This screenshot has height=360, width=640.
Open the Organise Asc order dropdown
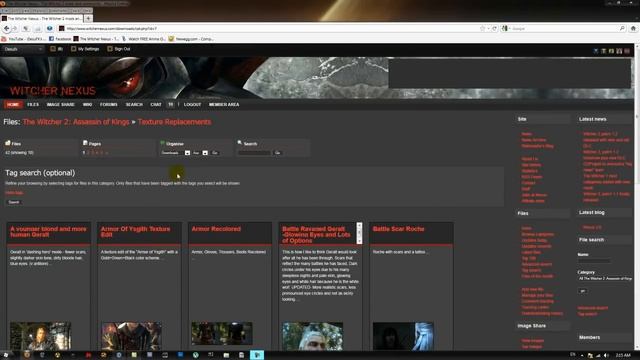click(x=200, y=153)
